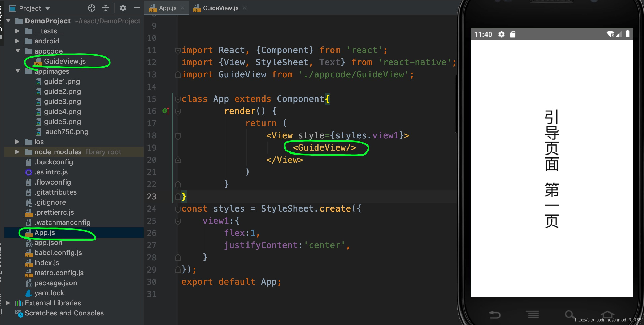The height and width of the screenshot is (325, 644).
Task: Hide the Project panel with minus icon
Action: pos(137,8)
